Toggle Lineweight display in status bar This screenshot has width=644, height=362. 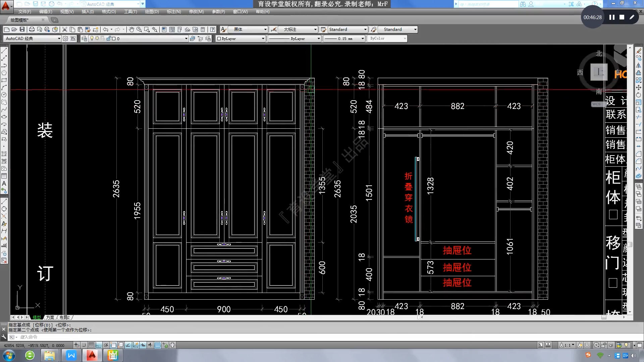(150, 345)
